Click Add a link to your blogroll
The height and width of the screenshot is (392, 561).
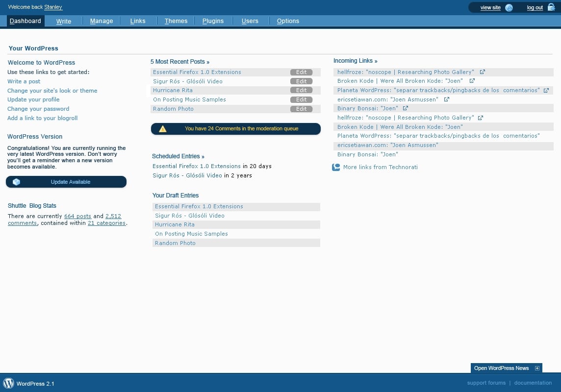[x=42, y=118]
